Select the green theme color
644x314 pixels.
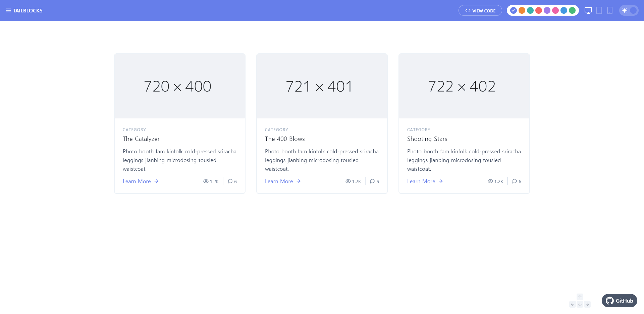[572, 11]
